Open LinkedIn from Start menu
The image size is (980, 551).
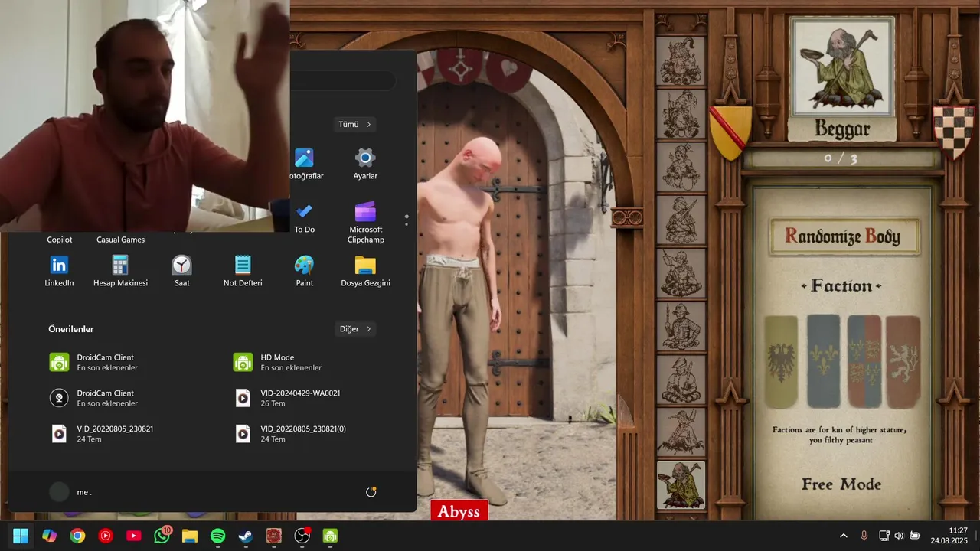[x=59, y=271]
